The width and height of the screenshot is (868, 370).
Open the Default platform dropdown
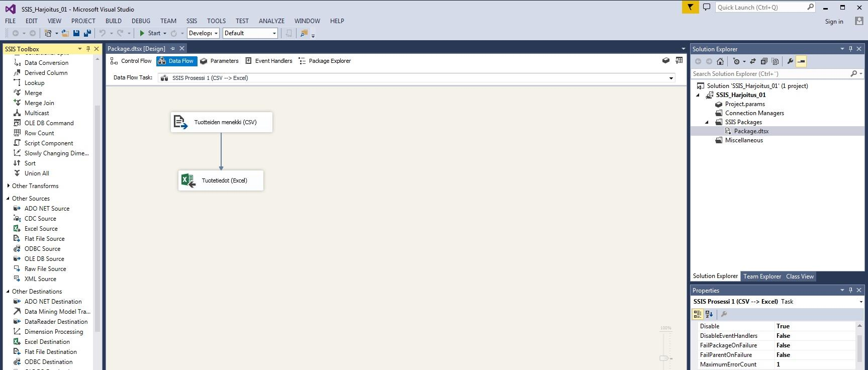pos(250,33)
